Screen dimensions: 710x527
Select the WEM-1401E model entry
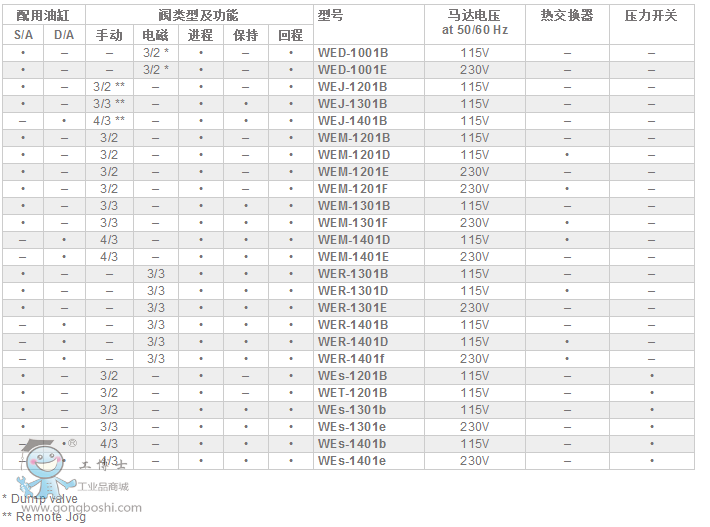pyautogui.click(x=354, y=256)
